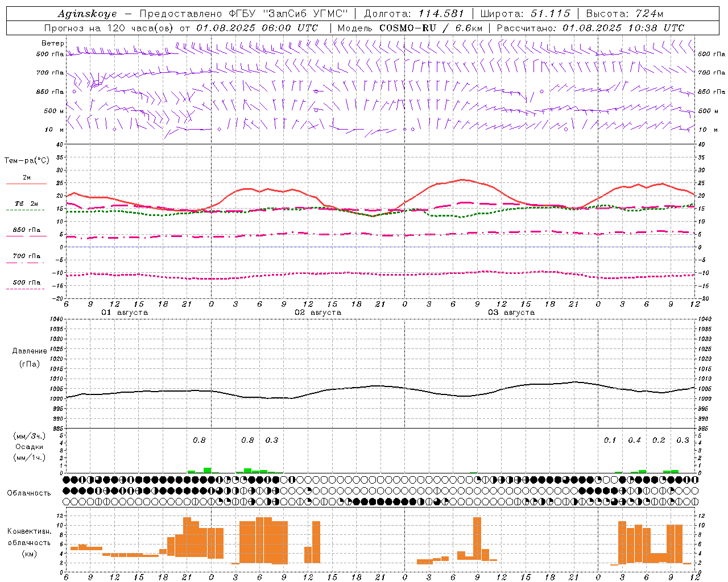The height and width of the screenshot is (582, 728).
Task: Click the '(мм/1ч.)' precipitation unit label
Action: pos(30,458)
